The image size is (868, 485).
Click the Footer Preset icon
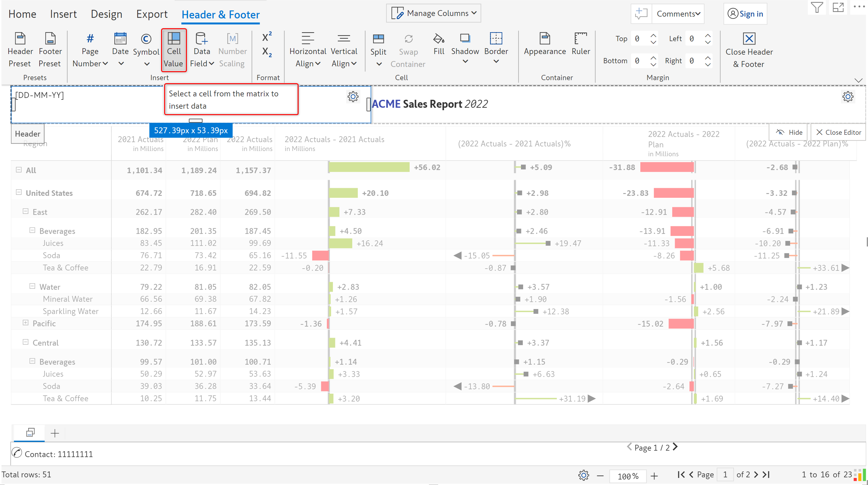pyautogui.click(x=50, y=39)
